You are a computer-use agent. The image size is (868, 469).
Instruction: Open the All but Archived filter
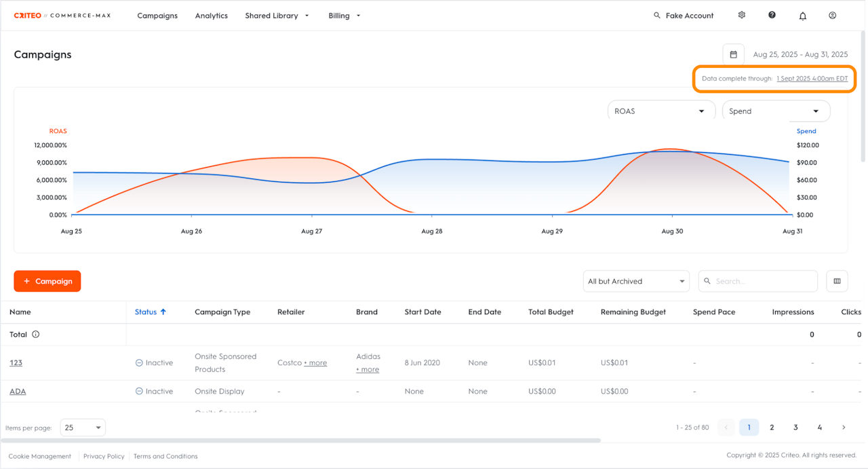click(636, 281)
